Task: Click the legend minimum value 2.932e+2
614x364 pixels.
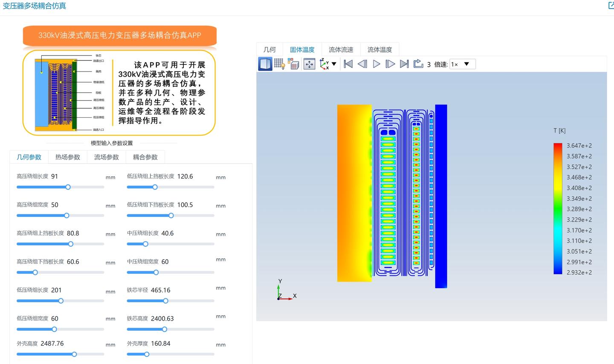Action: click(579, 272)
